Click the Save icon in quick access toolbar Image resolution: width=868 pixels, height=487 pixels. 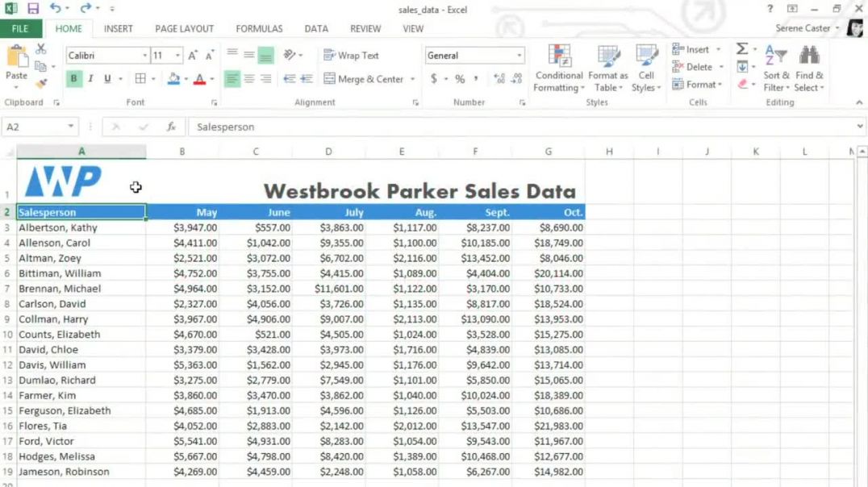33,8
